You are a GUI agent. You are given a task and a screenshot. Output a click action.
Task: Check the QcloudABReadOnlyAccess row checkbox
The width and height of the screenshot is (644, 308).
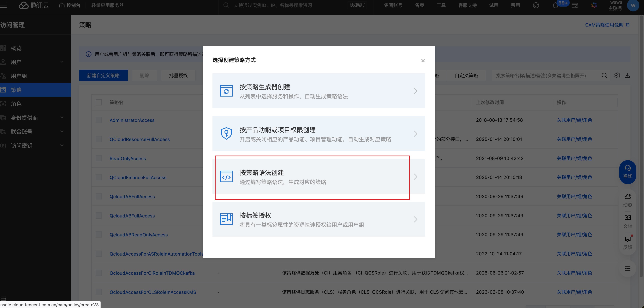(99, 234)
